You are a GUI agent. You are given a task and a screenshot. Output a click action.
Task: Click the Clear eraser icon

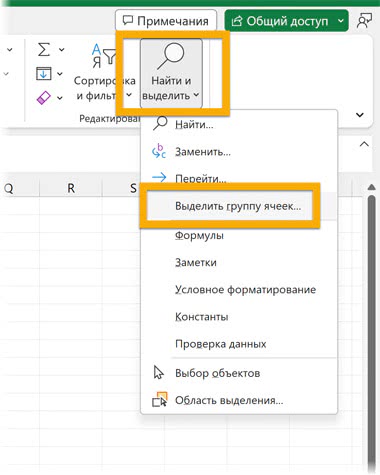tap(44, 98)
